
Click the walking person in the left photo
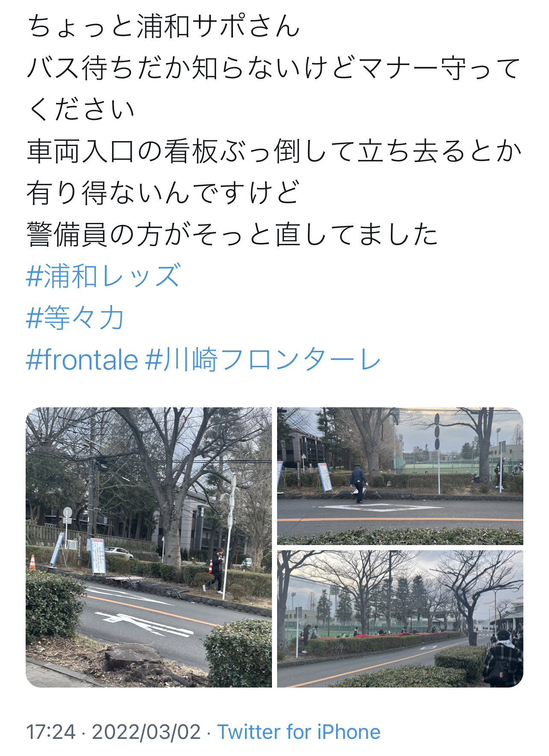click(x=217, y=570)
